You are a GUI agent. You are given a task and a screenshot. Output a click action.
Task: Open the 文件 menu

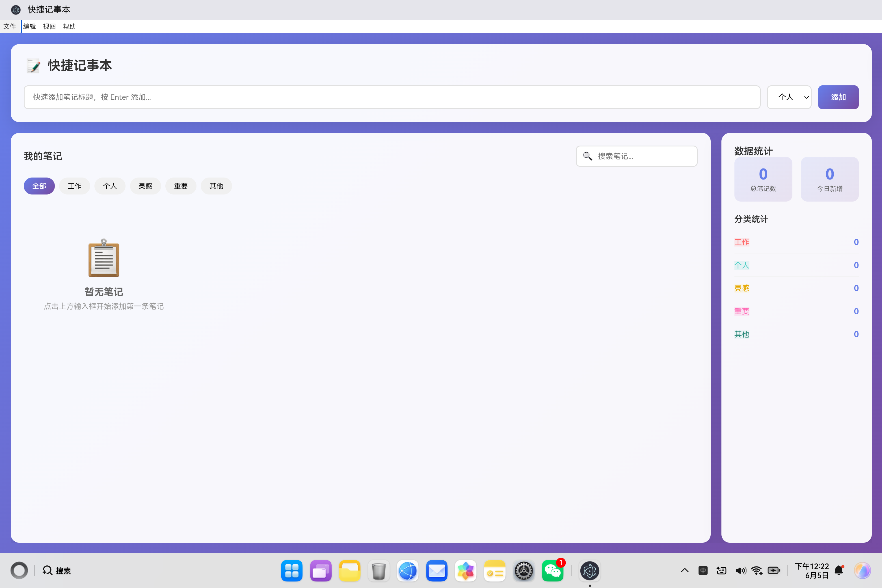[x=10, y=26]
